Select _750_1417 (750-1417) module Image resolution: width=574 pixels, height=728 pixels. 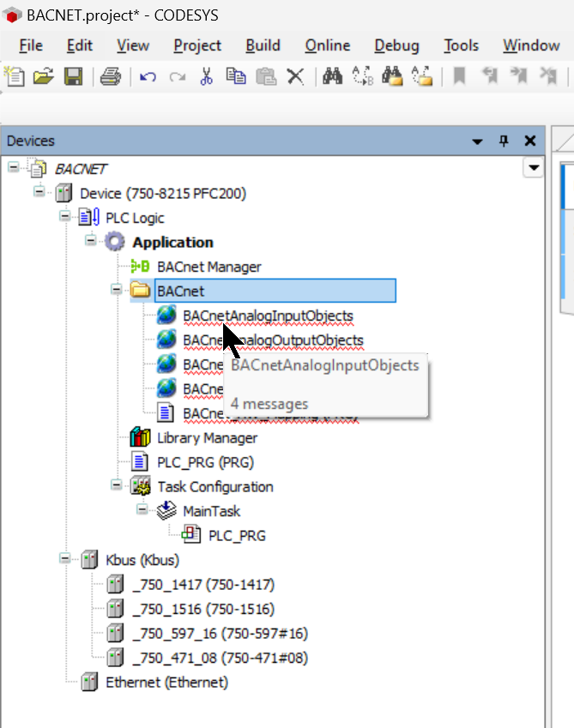coord(203,585)
